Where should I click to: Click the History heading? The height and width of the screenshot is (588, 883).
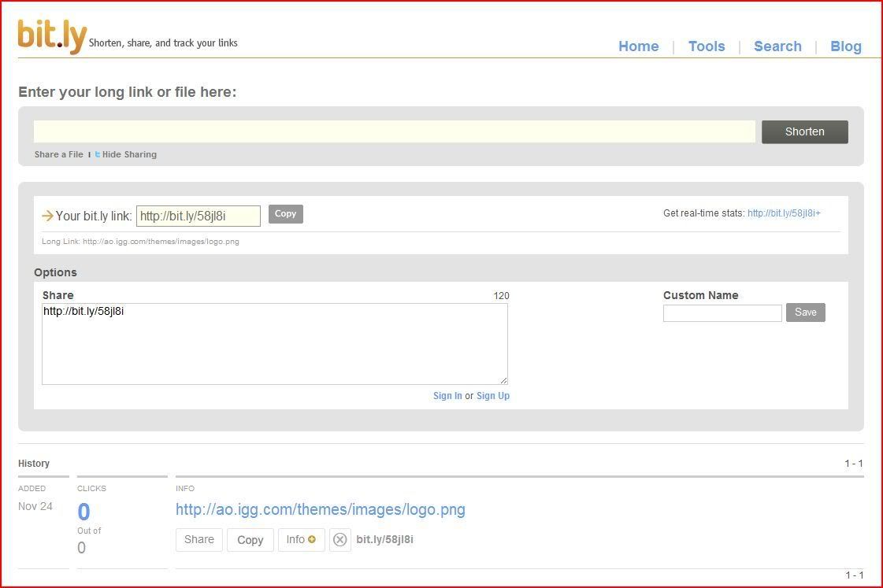tap(34, 464)
